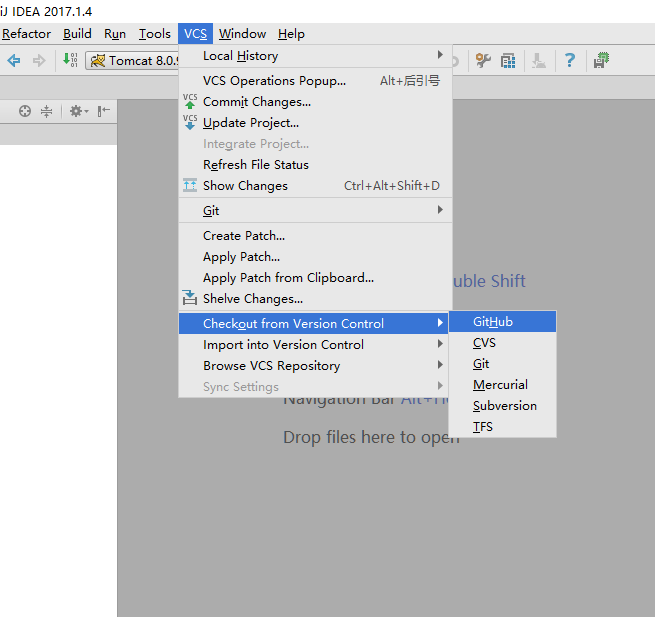Click the JRebel plugin toolbar icon
The width and height of the screenshot is (655, 617).
click(x=601, y=60)
